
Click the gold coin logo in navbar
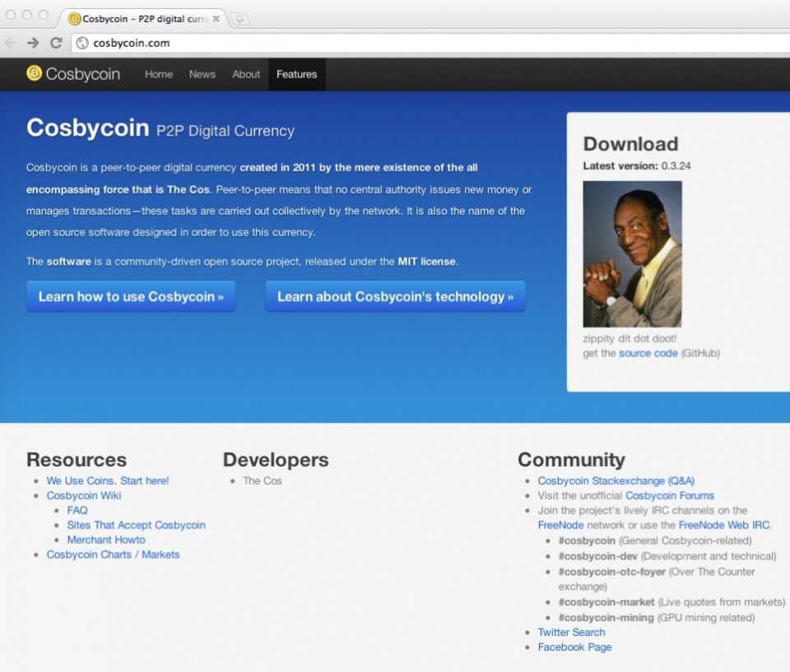35,73
